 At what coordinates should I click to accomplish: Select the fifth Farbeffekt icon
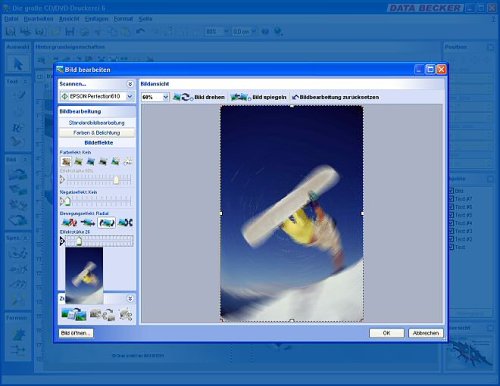(115, 162)
